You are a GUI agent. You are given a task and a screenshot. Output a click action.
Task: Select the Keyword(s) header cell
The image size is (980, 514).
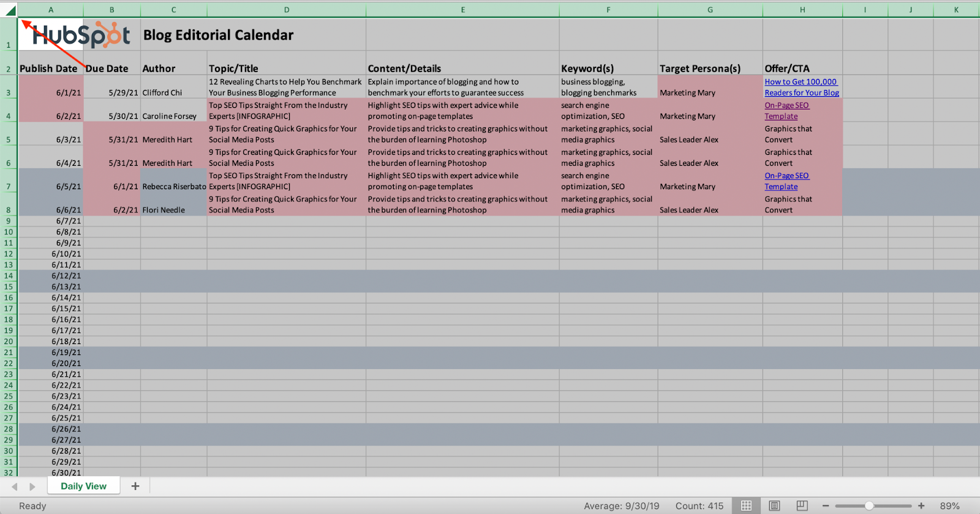[x=609, y=63]
